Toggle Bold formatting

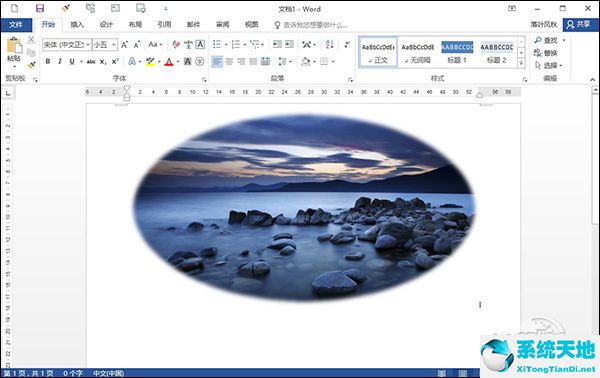(x=48, y=61)
